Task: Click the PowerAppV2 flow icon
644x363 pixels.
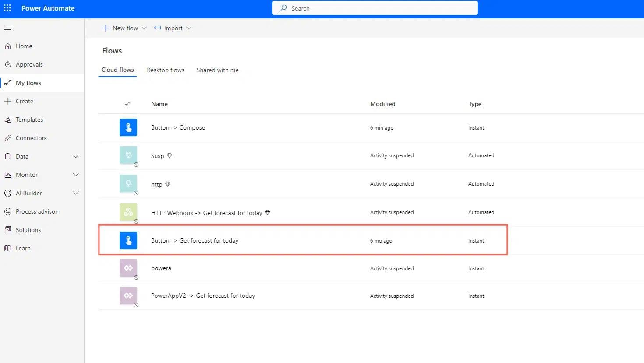Action: pyautogui.click(x=128, y=296)
